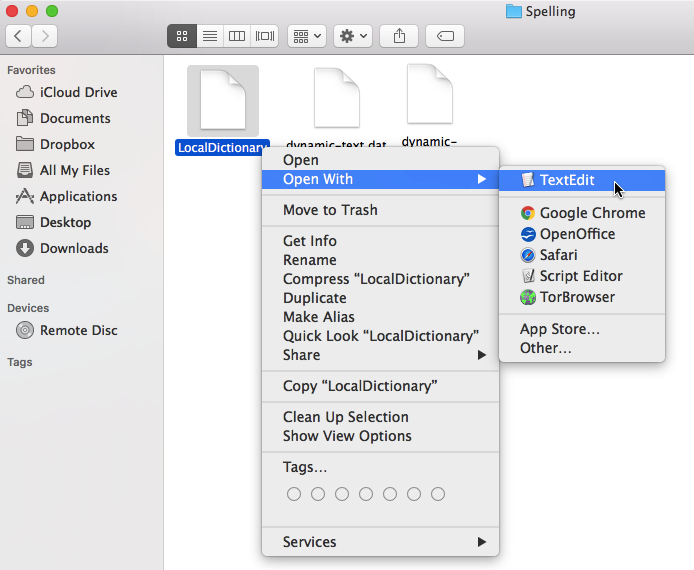
Task: Click Tags… in context menu
Action: pos(380,467)
